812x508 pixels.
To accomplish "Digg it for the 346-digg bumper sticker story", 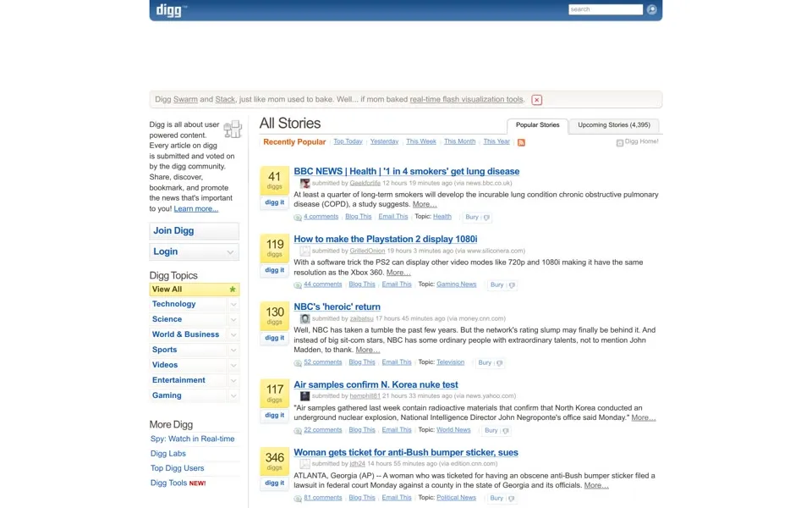I will tap(274, 483).
